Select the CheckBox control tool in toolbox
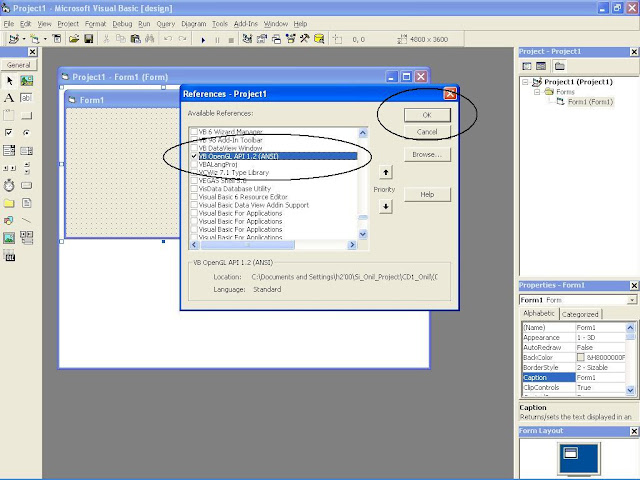Screen dimensions: 640x480 (x=9, y=133)
